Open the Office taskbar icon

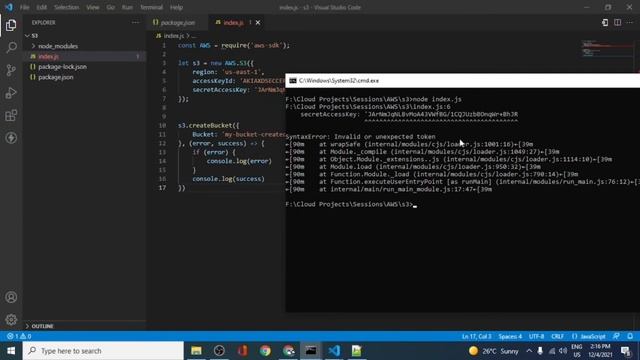pos(242,351)
